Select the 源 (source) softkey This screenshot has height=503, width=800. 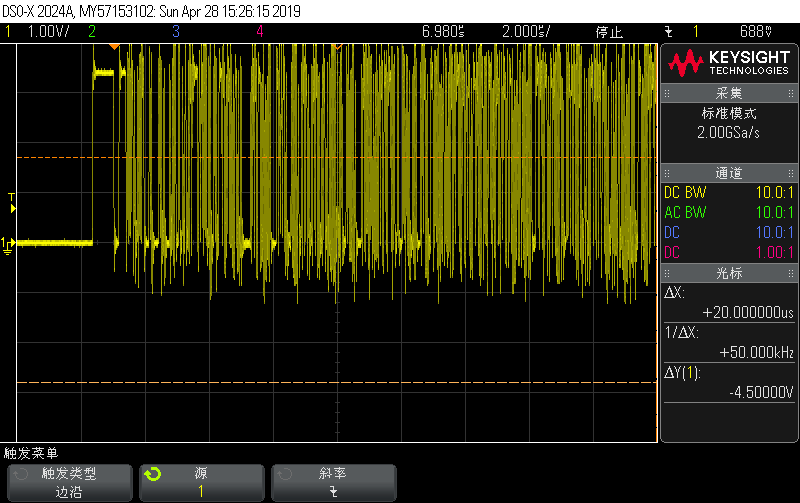click(x=202, y=483)
